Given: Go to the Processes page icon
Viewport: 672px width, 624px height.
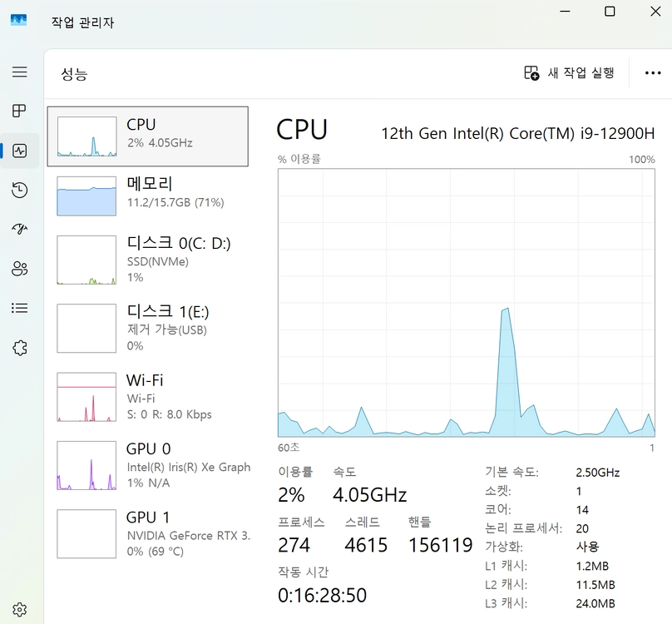Looking at the screenshot, I should [19, 111].
